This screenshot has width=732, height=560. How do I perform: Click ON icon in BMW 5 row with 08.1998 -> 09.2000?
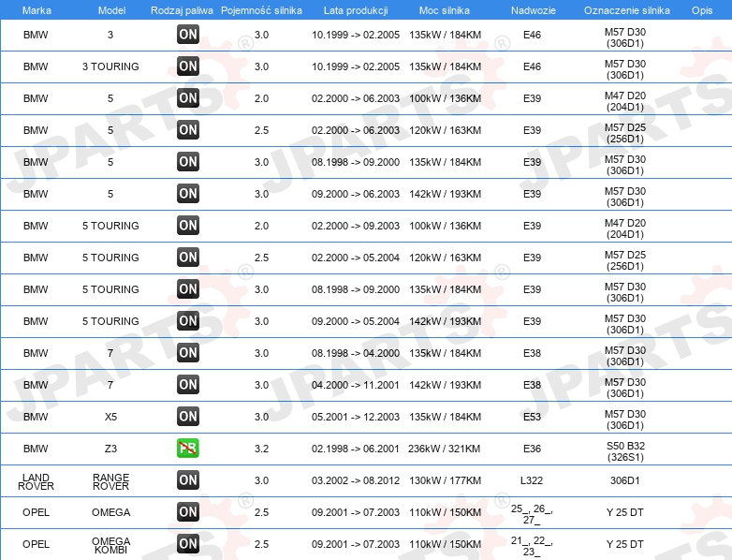tap(188, 162)
